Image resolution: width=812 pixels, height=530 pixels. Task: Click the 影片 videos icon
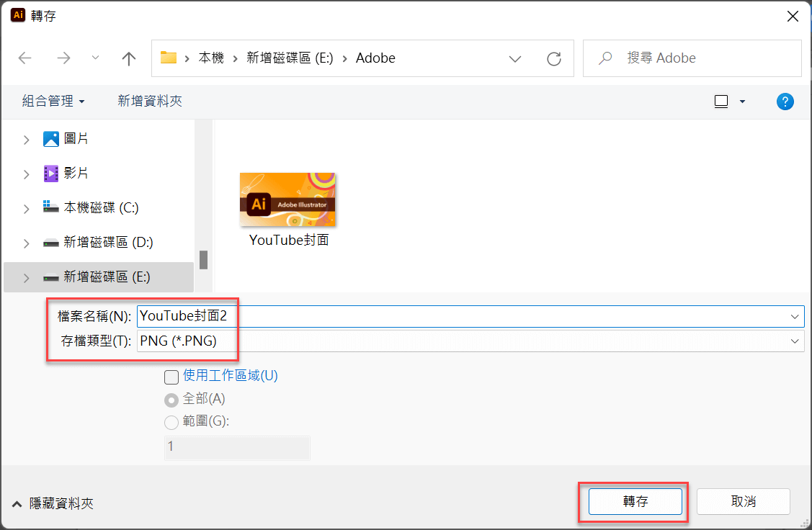[x=50, y=174]
